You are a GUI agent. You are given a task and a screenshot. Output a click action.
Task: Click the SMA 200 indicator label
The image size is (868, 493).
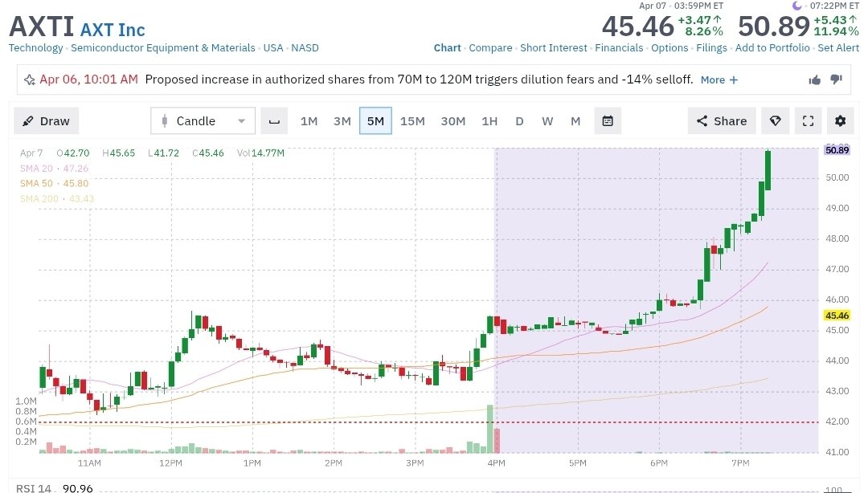57,198
